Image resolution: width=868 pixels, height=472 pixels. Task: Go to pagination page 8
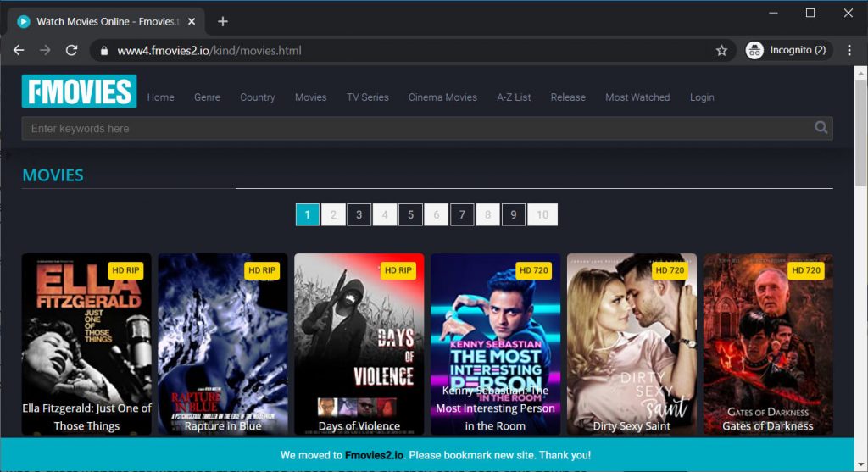(x=487, y=214)
